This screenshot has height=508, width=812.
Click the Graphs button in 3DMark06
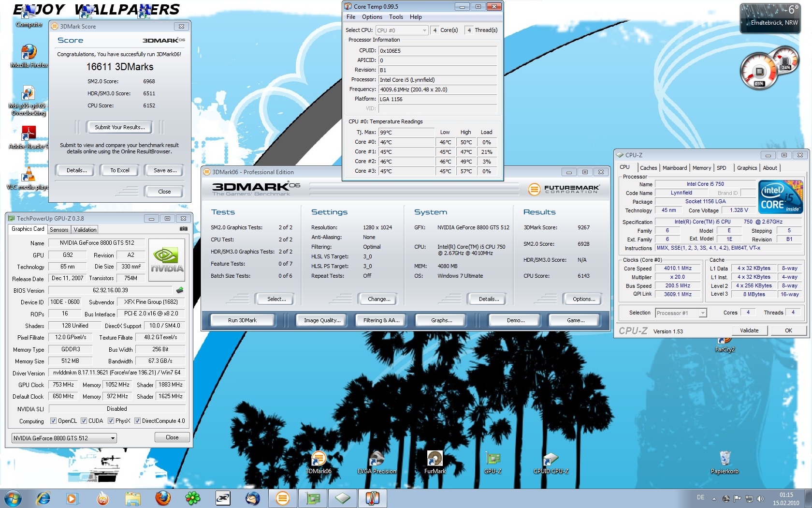[x=441, y=320]
